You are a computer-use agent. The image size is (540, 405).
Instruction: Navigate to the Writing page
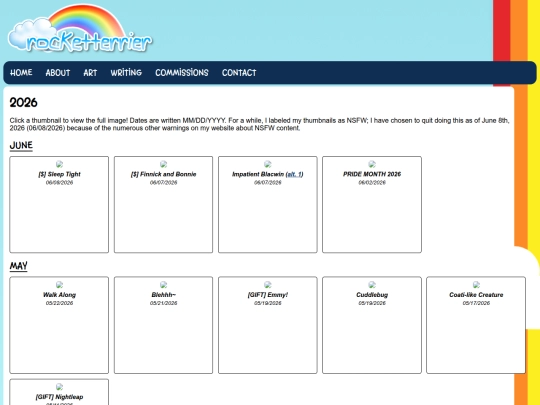coord(126,73)
